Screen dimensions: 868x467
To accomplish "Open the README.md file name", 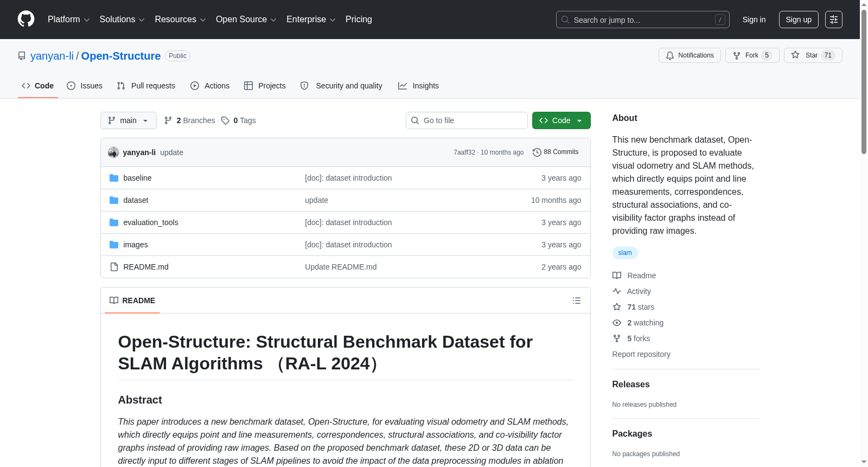I will [146, 267].
